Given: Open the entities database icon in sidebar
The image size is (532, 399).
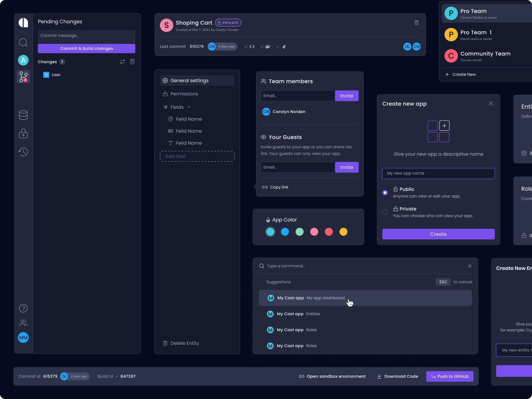Looking at the screenshot, I should [23, 115].
